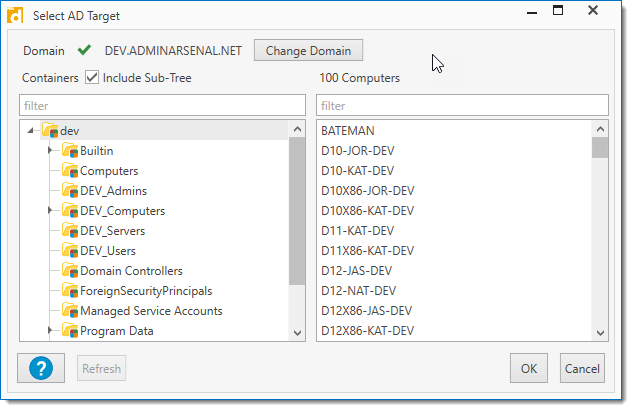Confirm selection with the OK button
The image size is (632, 410).
pos(528,368)
